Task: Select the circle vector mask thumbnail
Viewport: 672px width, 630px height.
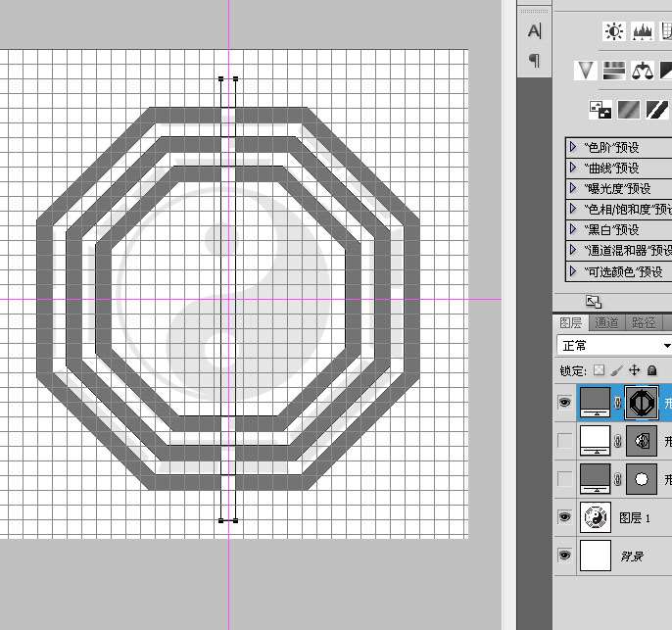Action: point(642,479)
